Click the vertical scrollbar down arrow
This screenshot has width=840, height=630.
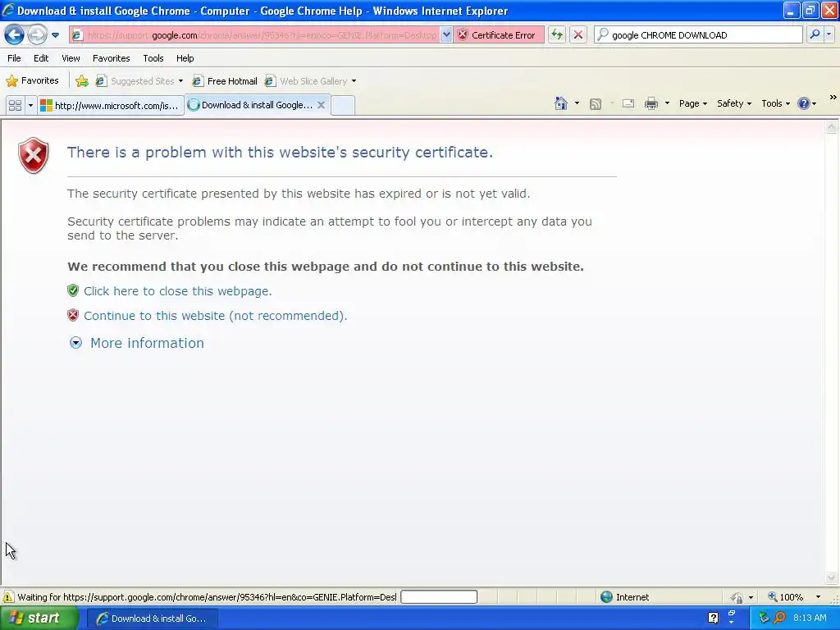[832, 577]
